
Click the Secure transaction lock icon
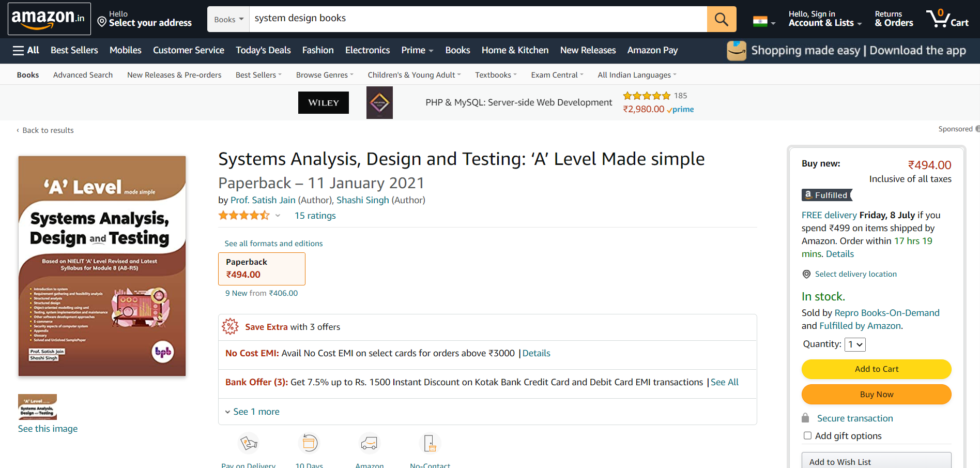805,418
